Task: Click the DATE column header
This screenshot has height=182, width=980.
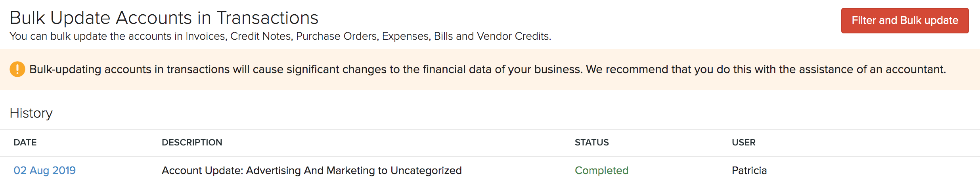Action: pyautogui.click(x=25, y=142)
